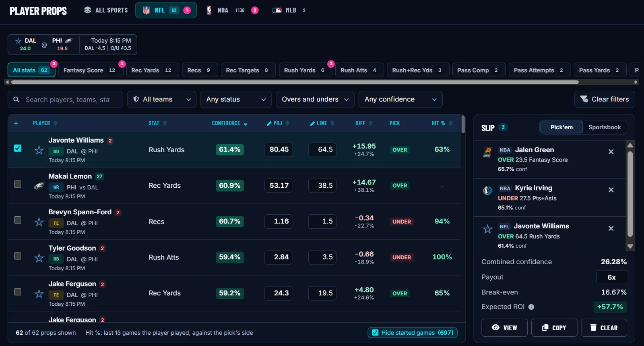Viewport: 644px width, 346px height.
Task: Sort by CONFIDENCE column header
Action: (229, 123)
